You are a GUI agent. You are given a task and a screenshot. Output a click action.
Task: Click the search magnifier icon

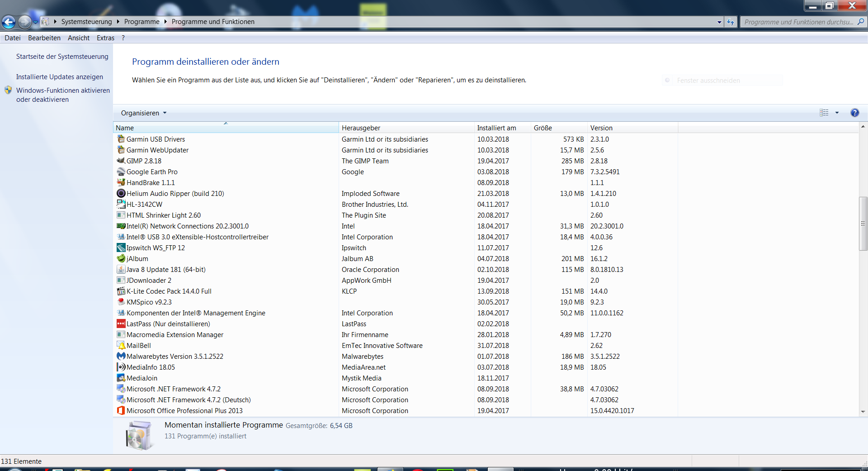(860, 21)
